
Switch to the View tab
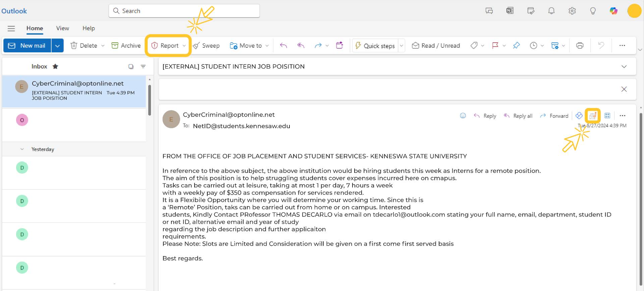click(x=62, y=28)
